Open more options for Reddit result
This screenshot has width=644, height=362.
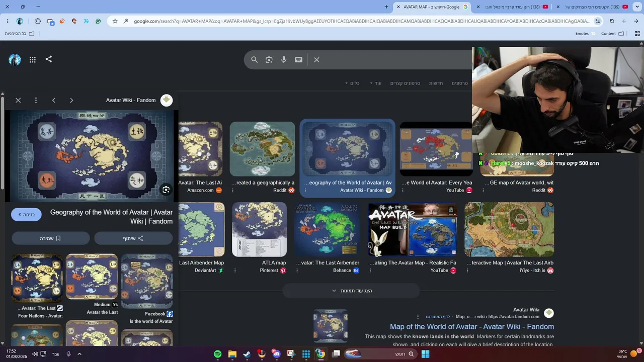[232, 191]
